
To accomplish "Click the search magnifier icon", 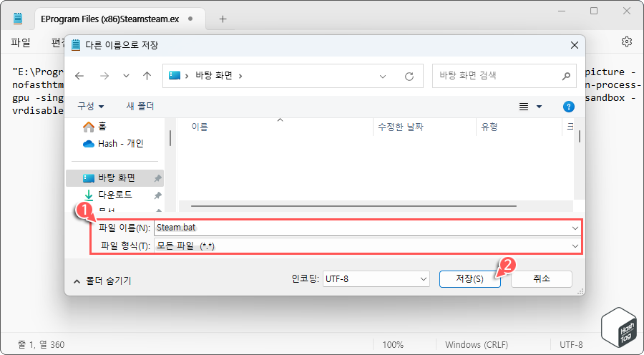I will coord(566,76).
